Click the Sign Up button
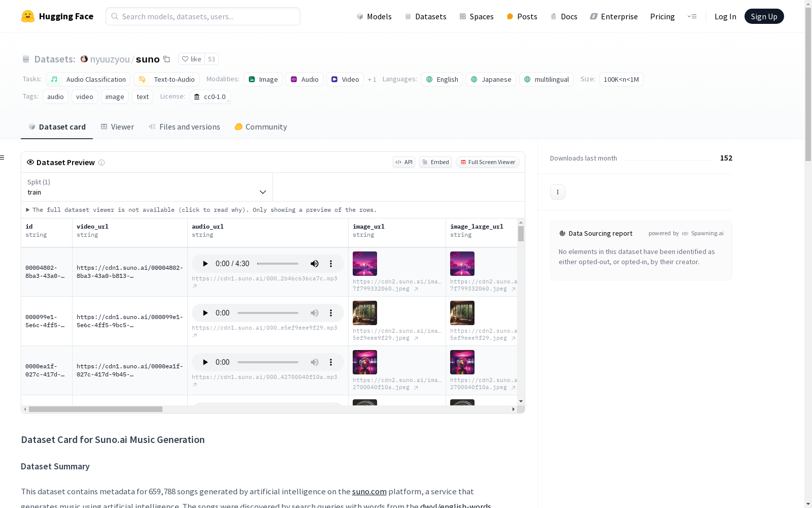The width and height of the screenshot is (812, 508). (x=764, y=16)
